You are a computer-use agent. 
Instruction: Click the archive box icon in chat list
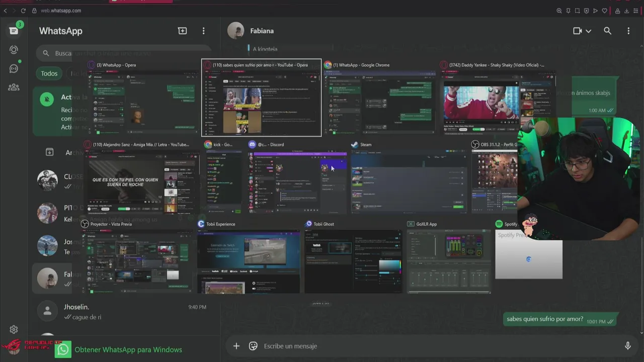(x=49, y=152)
